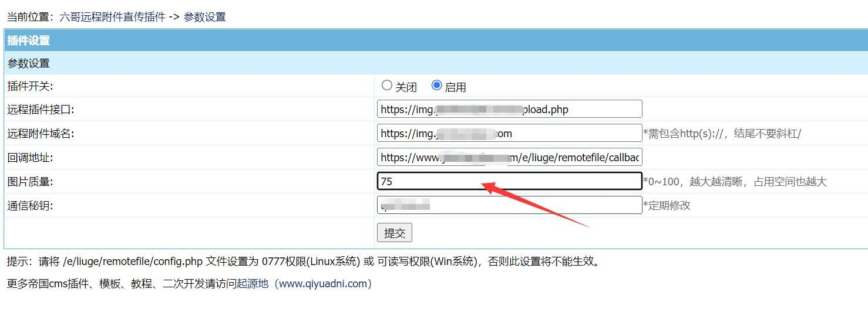Click the config.php permission tip text
This screenshot has height=309, width=868.
304,262
